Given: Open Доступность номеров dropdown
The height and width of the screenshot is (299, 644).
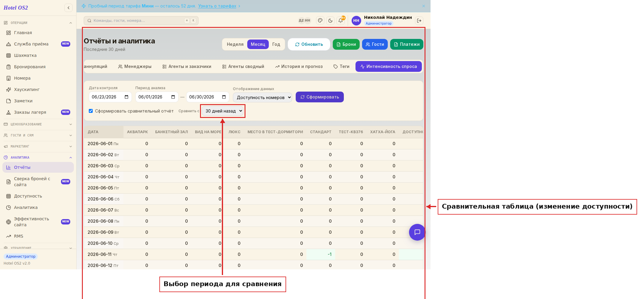Looking at the screenshot, I should coord(263,98).
